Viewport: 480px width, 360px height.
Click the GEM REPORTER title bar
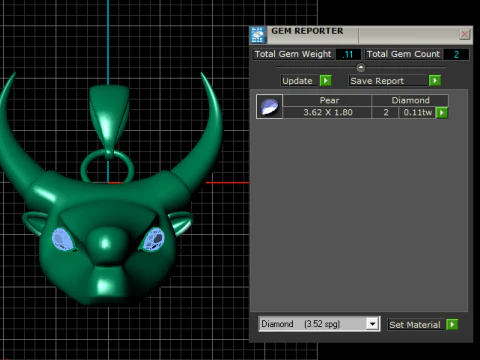[x=362, y=35]
